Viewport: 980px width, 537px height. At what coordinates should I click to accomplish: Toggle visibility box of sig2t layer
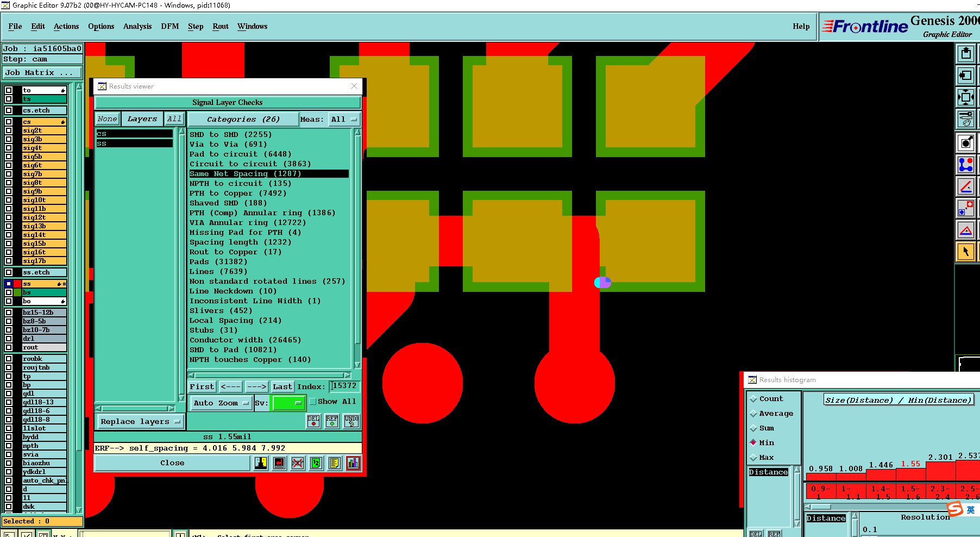9,130
